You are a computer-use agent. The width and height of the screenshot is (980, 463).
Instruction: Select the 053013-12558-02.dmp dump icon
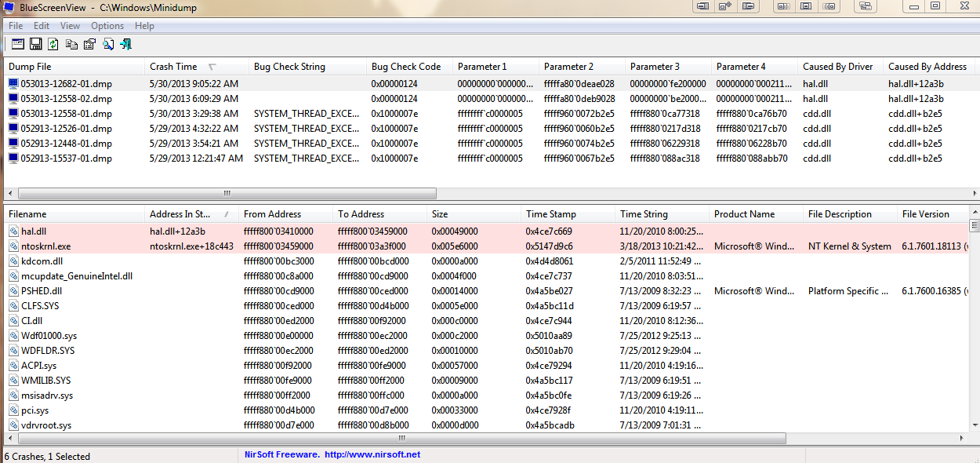point(13,98)
